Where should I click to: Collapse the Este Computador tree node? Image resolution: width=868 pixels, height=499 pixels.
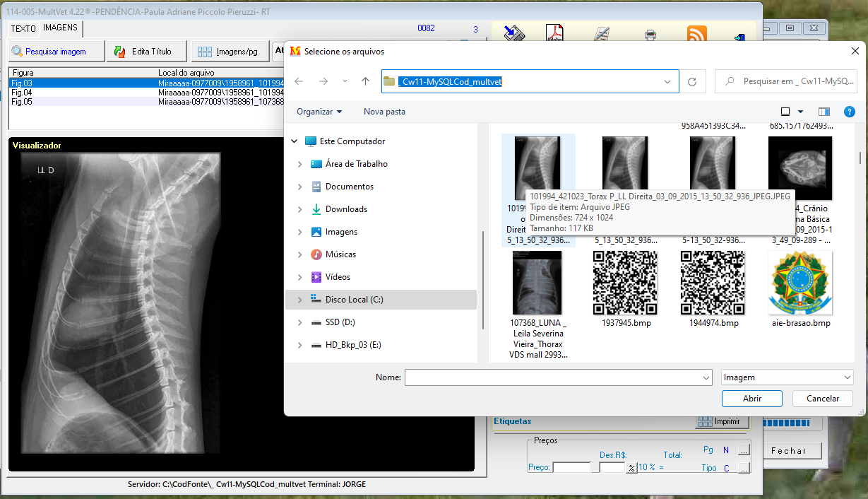[x=295, y=141]
